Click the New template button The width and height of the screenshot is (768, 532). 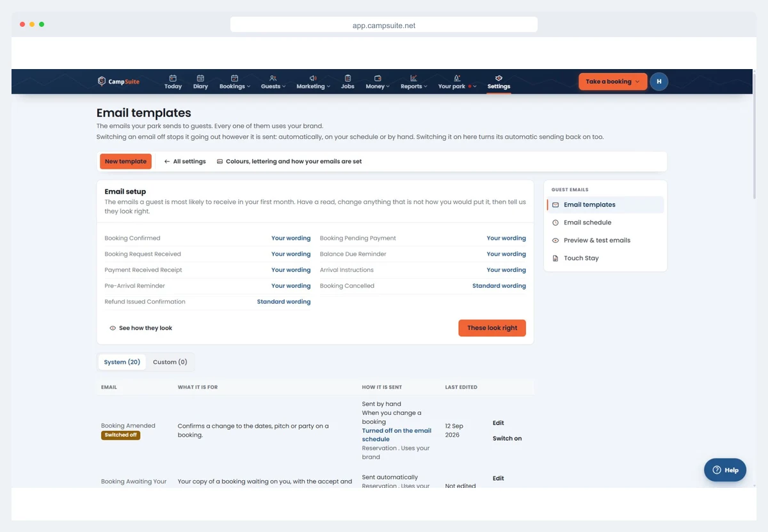[x=125, y=162]
